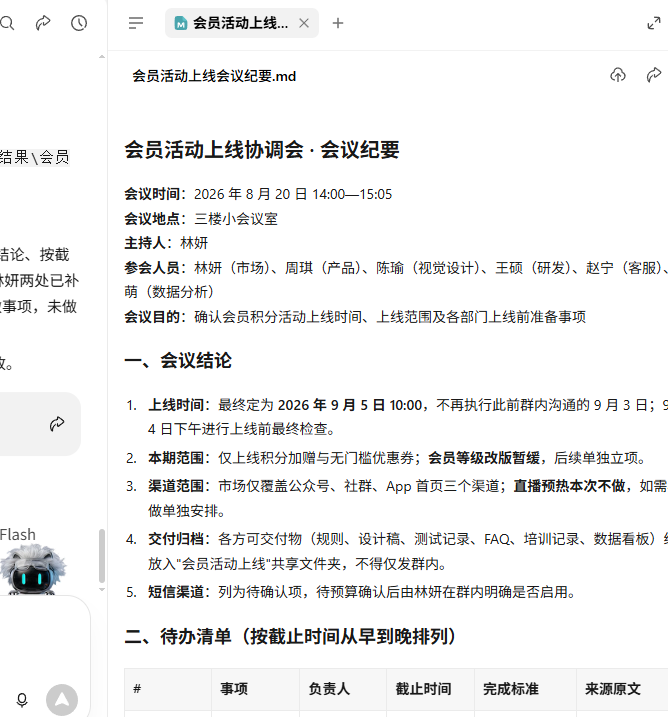Click share arrow in chat card
This screenshot has height=717, width=668.
pos(57,424)
